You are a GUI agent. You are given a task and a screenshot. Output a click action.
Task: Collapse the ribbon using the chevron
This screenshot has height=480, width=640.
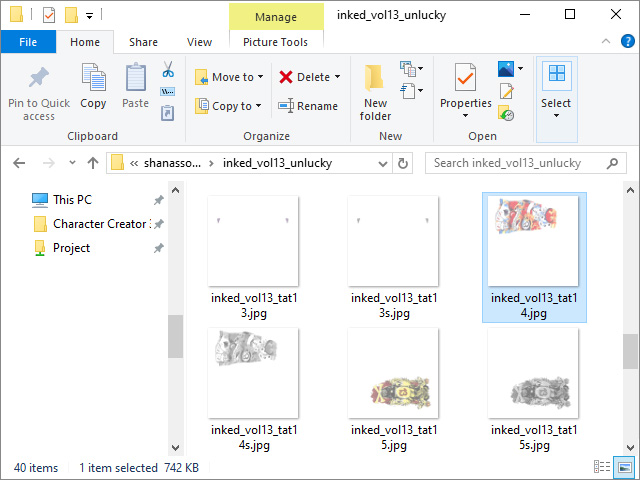coord(605,42)
